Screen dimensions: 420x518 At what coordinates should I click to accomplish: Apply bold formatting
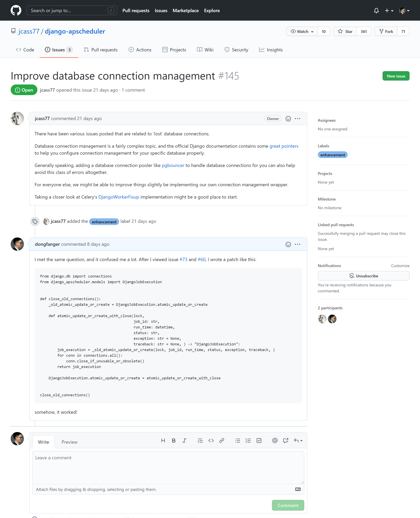click(173, 441)
